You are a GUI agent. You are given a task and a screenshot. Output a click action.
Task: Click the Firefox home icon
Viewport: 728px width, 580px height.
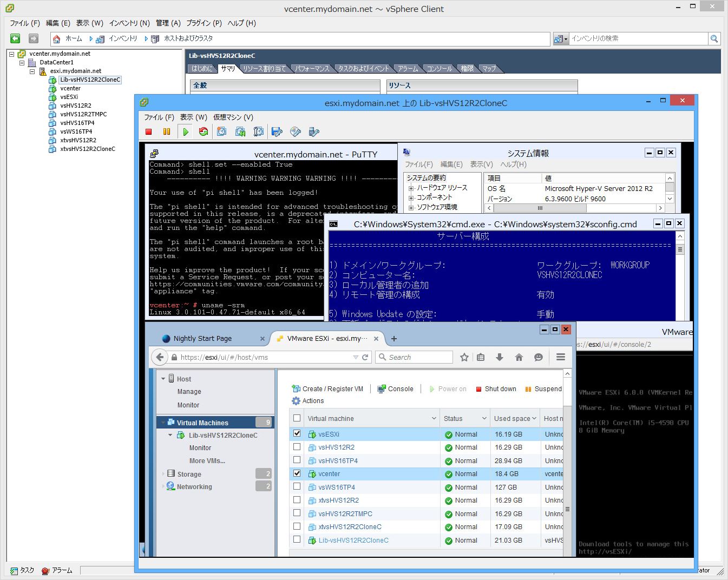(519, 357)
